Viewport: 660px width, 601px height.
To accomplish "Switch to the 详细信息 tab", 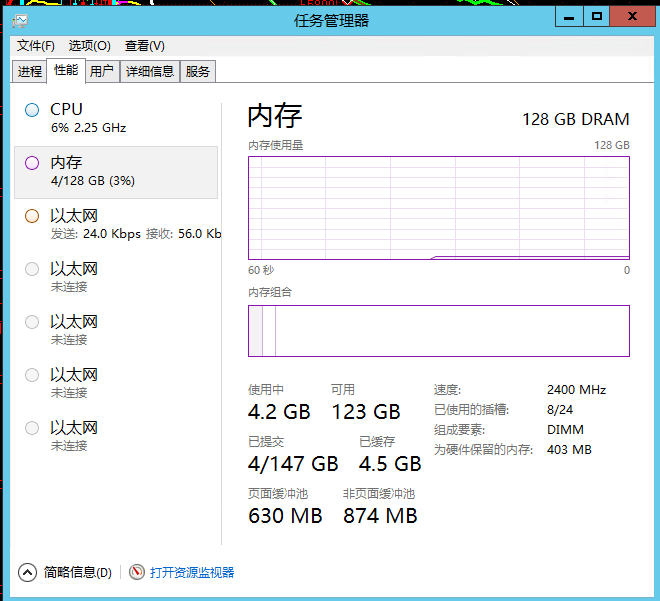I will click(150, 71).
